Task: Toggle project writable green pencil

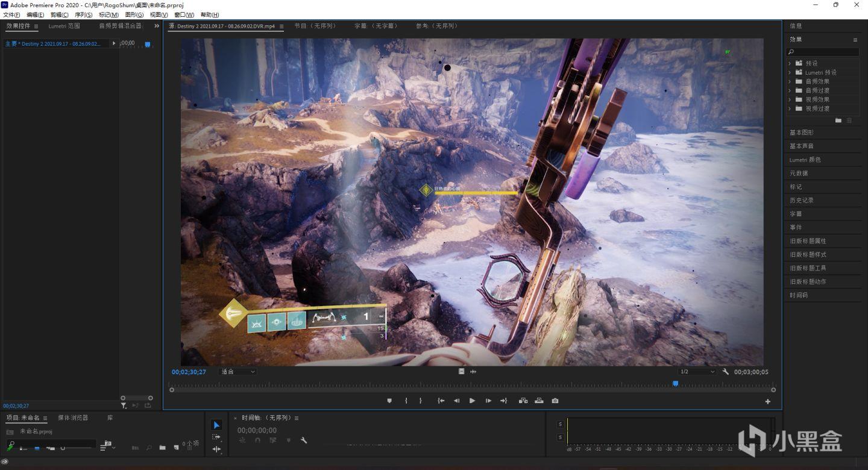Action: [x=10, y=447]
